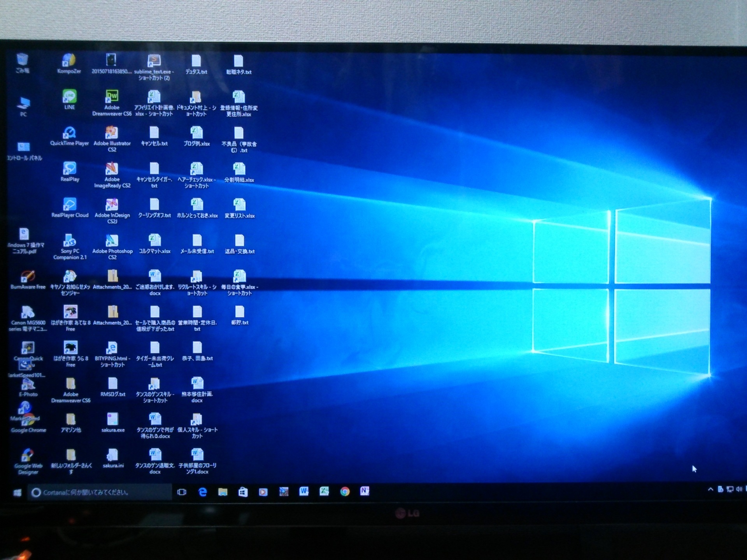This screenshot has height=560, width=747.
Task: Select the 分割明細.xlsx file icon
Action: pyautogui.click(x=239, y=173)
